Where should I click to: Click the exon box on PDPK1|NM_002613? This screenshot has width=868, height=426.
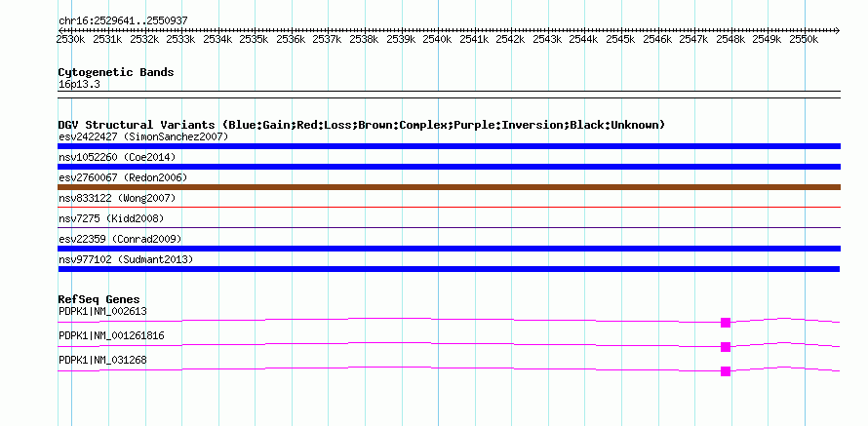726,323
